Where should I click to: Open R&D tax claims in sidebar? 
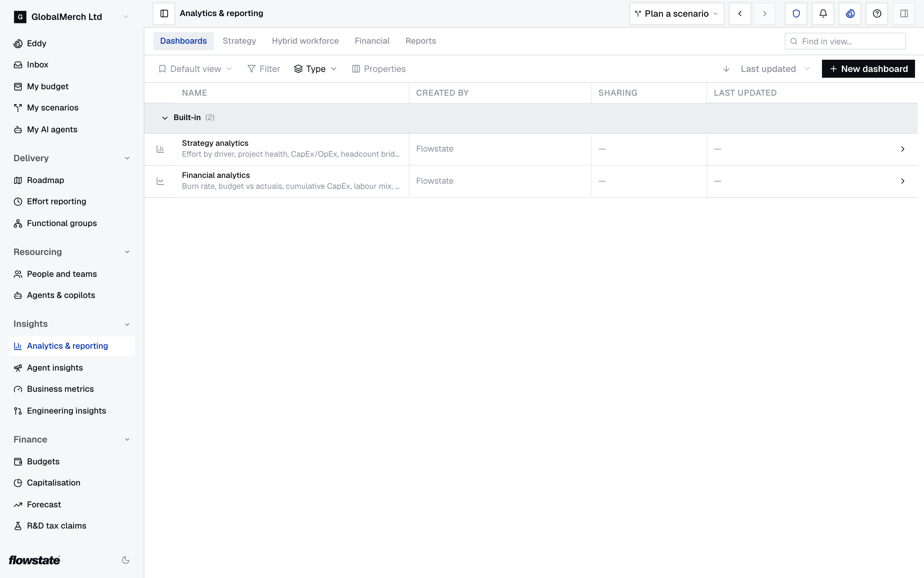(x=72, y=526)
